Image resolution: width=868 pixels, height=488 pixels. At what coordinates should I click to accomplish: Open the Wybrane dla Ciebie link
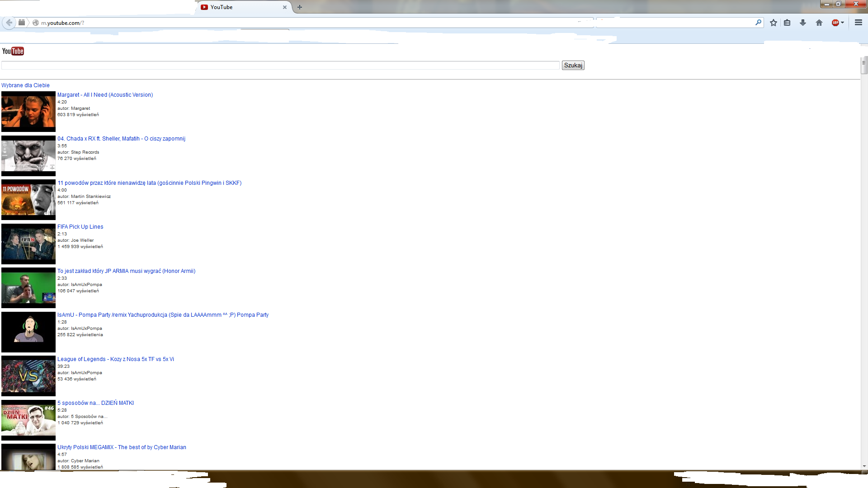(x=25, y=85)
